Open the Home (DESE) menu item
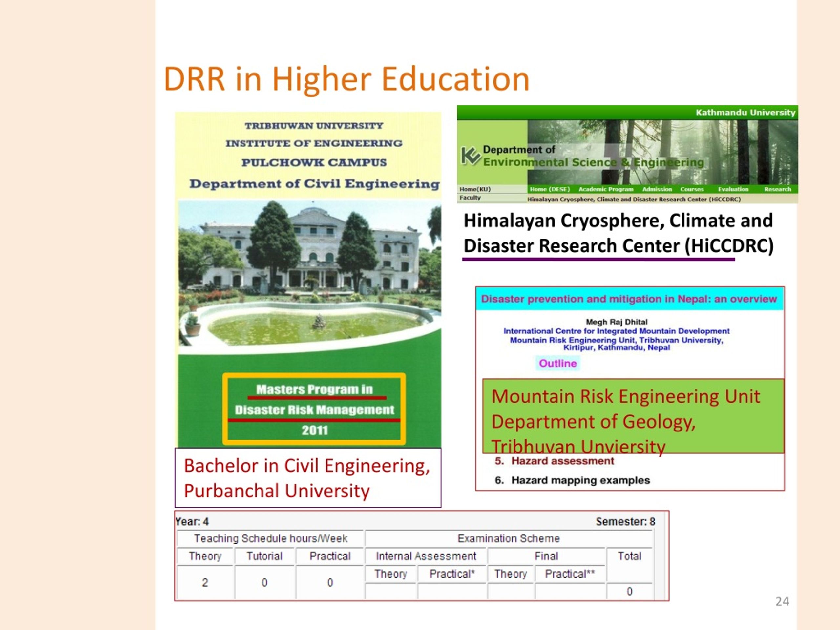840x630 pixels. [550, 189]
